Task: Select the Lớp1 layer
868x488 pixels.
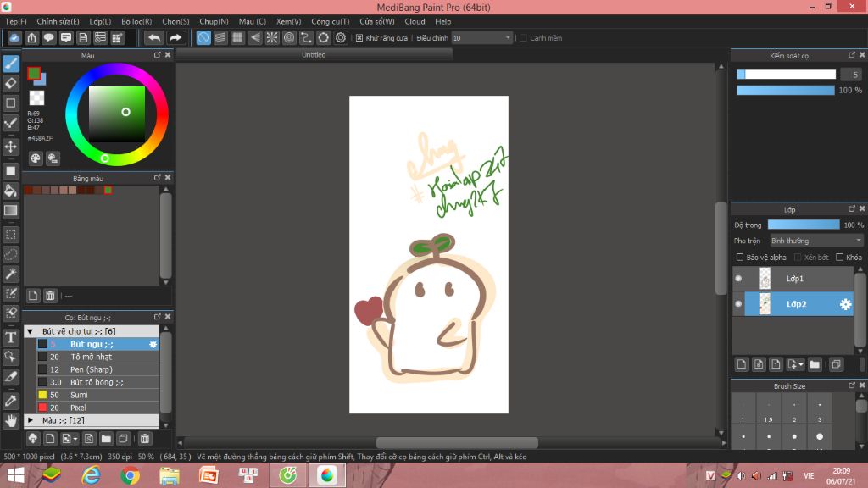Action: click(793, 279)
